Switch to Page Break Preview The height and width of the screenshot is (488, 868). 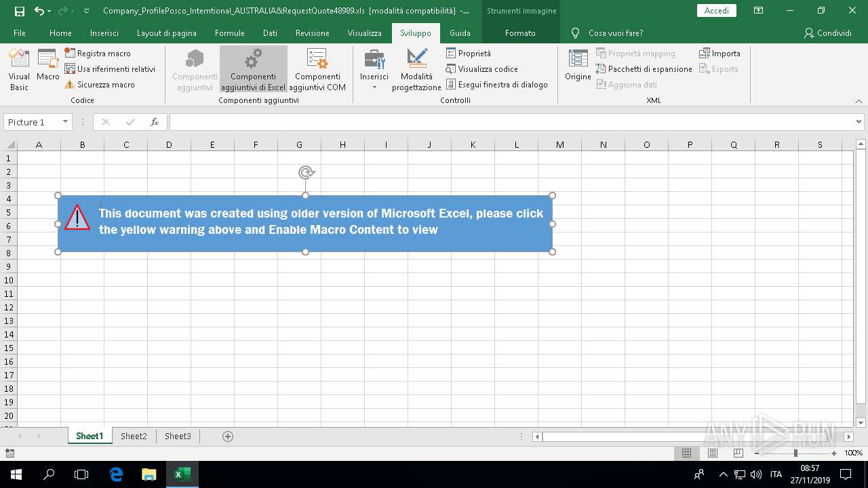click(738, 453)
